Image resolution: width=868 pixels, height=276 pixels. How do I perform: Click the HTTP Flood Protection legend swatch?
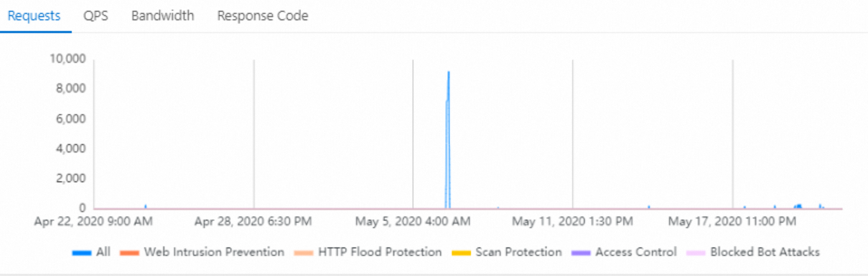coord(303,253)
